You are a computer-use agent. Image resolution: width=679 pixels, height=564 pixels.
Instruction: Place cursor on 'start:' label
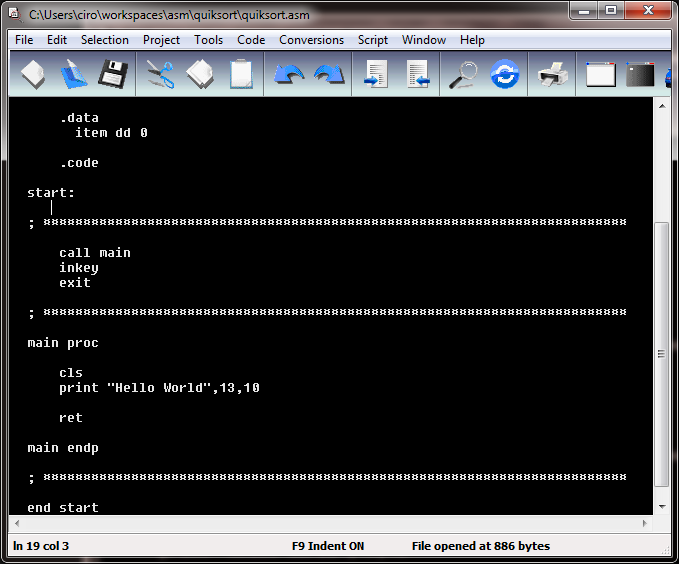(51, 193)
